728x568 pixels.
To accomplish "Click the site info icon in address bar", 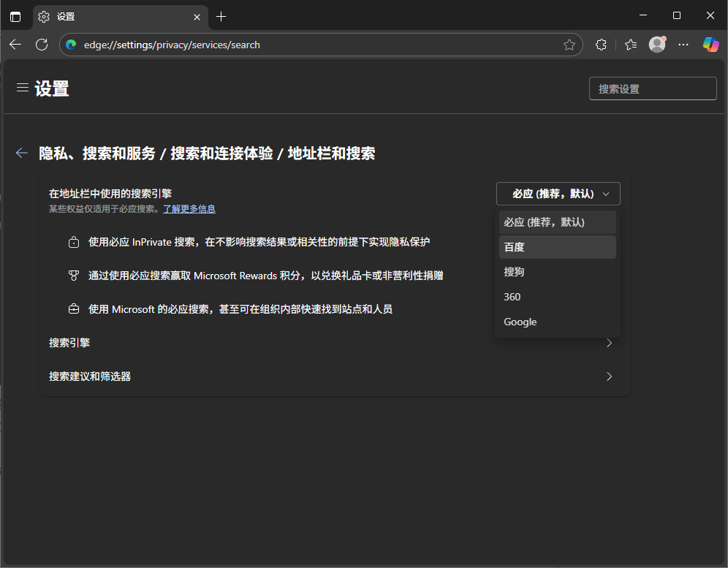I will tap(71, 45).
